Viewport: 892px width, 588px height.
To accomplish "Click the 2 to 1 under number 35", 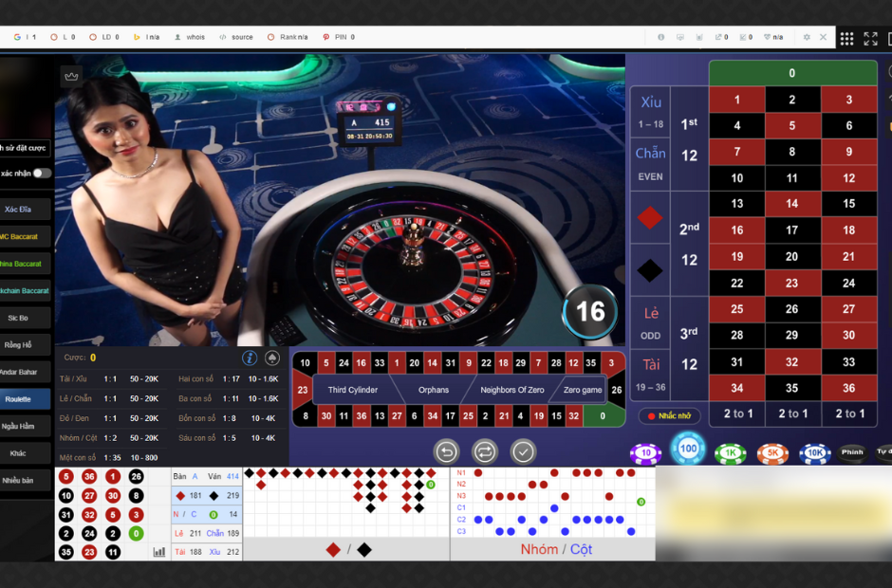I will pyautogui.click(x=793, y=414).
